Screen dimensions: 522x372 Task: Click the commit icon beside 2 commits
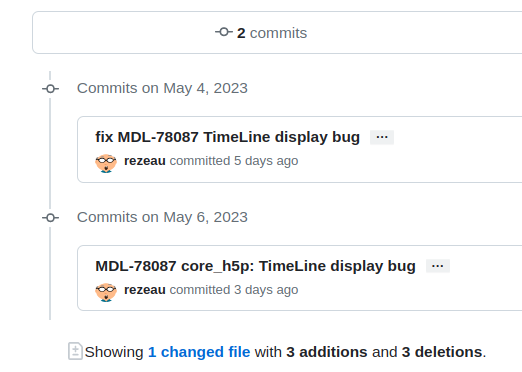click(224, 32)
